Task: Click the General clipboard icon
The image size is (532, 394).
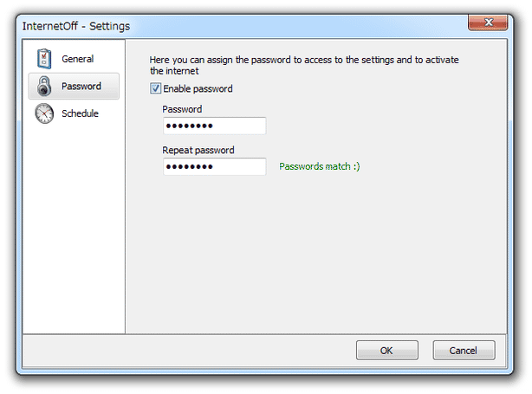Action: [x=44, y=59]
